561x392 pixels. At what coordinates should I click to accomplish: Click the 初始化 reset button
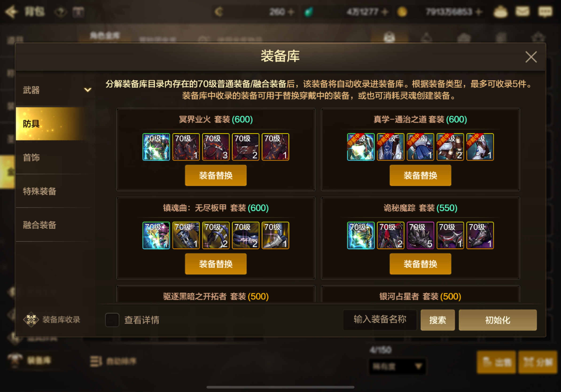coord(498,320)
